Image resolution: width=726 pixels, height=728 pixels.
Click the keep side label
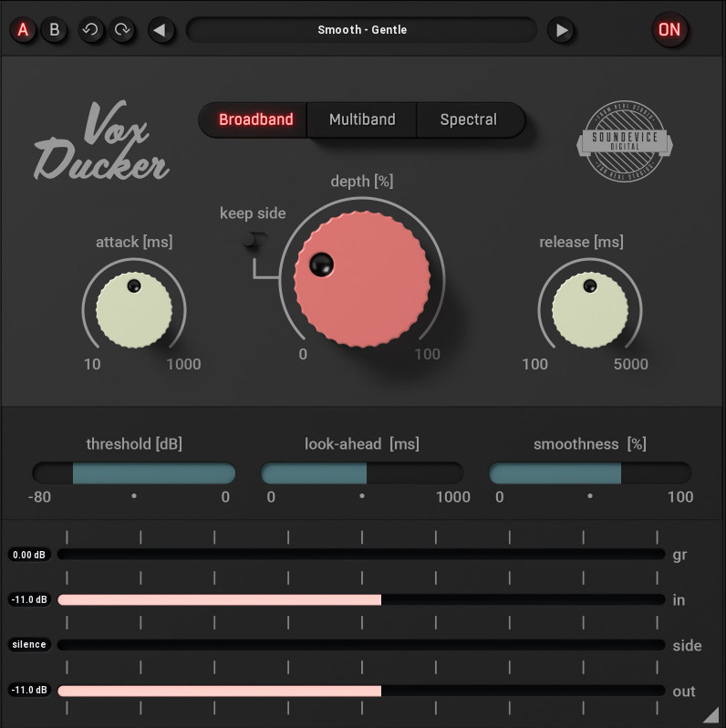(x=253, y=213)
